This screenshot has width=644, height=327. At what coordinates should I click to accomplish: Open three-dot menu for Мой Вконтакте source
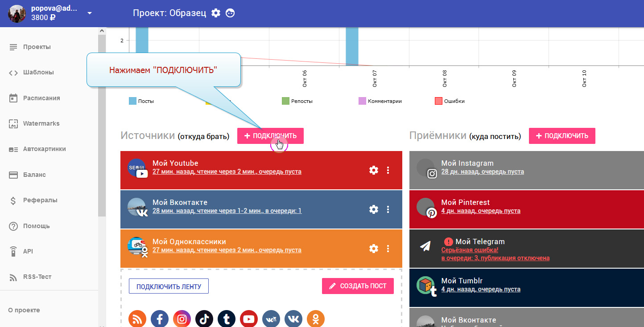point(388,209)
